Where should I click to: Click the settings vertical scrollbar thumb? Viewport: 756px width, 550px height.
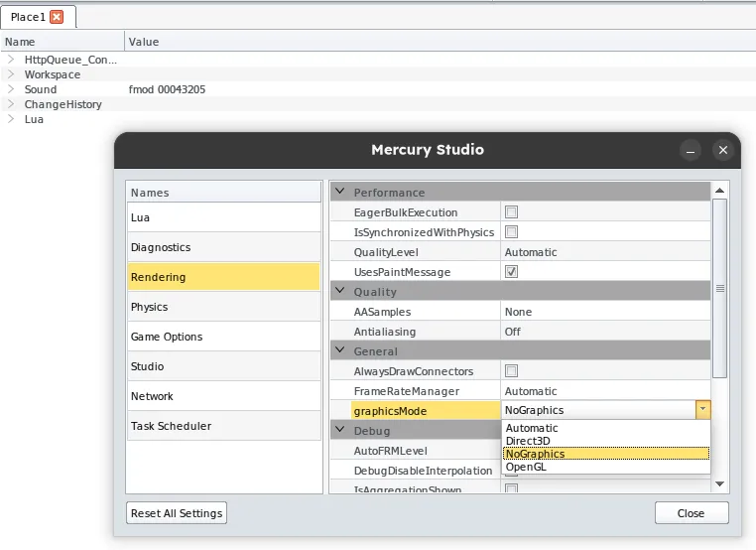coord(720,288)
